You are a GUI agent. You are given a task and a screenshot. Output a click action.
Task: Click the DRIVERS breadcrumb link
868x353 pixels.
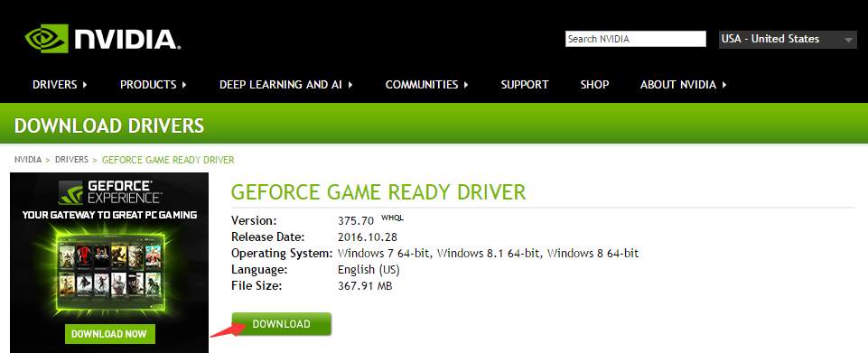pos(71,160)
